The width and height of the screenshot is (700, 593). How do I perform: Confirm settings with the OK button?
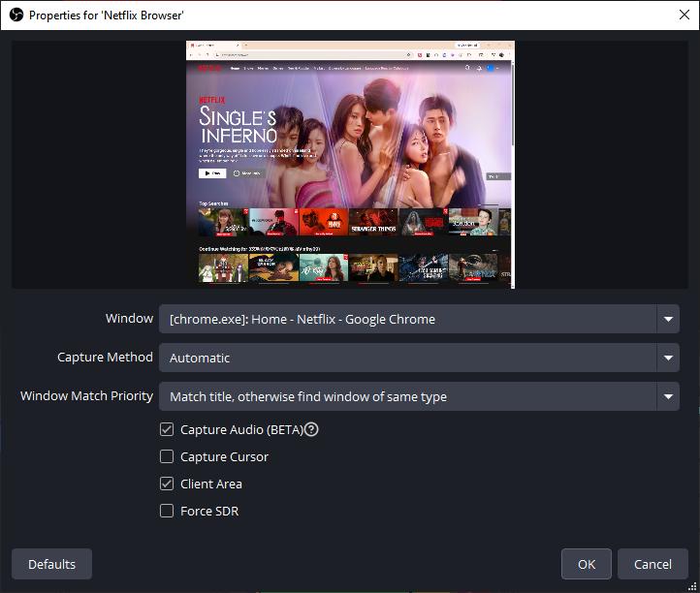coord(587,564)
